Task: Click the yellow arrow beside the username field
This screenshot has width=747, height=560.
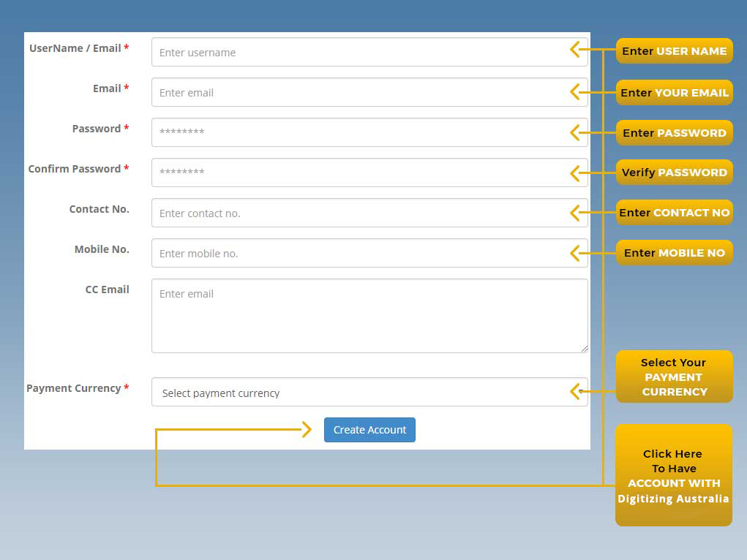Action: tap(575, 50)
